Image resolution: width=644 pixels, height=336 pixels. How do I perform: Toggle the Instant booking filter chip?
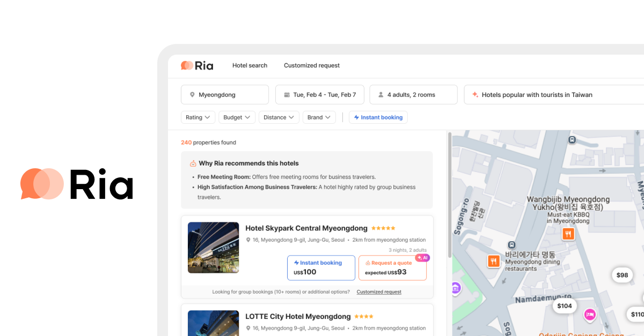click(x=378, y=117)
